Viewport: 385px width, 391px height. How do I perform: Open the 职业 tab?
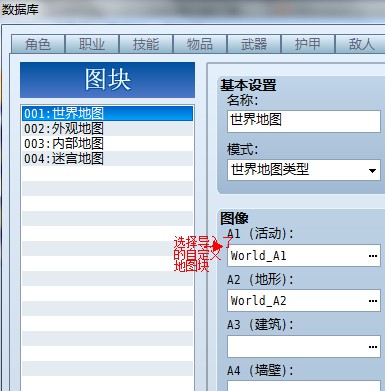[x=92, y=44]
